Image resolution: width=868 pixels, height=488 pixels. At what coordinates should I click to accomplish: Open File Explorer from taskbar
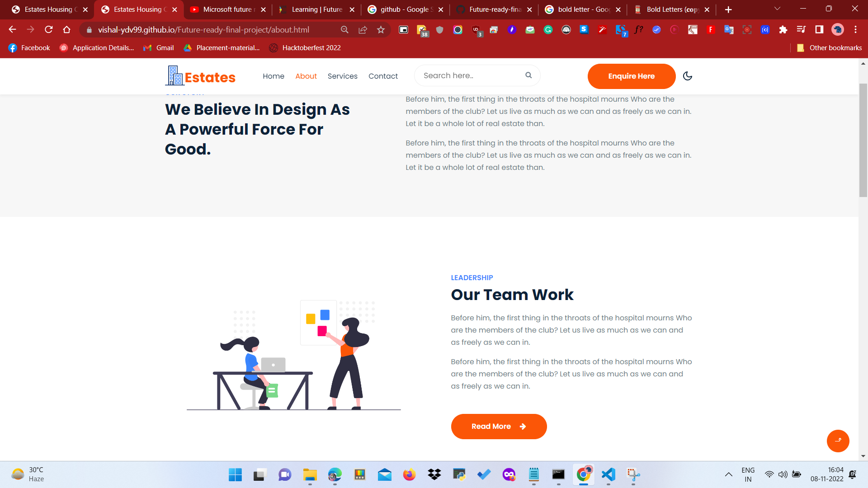pos(310,474)
